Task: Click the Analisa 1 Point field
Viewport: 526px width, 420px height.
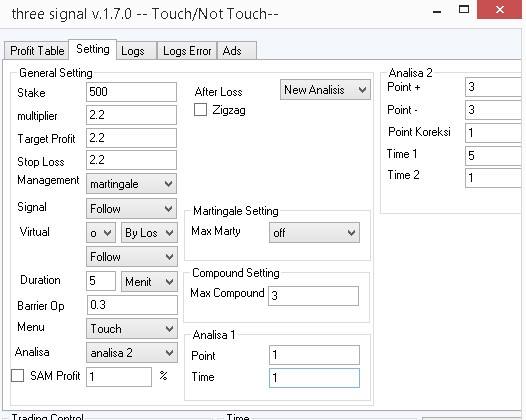Action: point(314,355)
